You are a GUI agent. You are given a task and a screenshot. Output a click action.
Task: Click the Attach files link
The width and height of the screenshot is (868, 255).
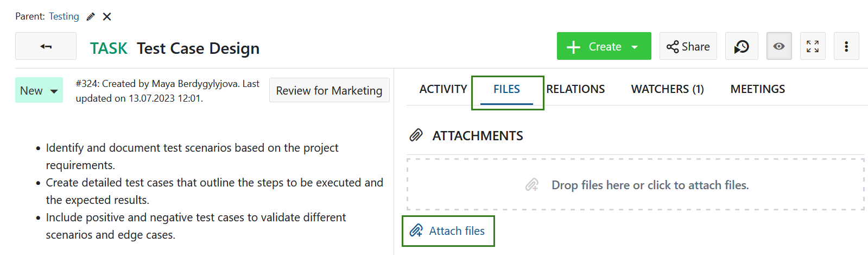(x=448, y=231)
